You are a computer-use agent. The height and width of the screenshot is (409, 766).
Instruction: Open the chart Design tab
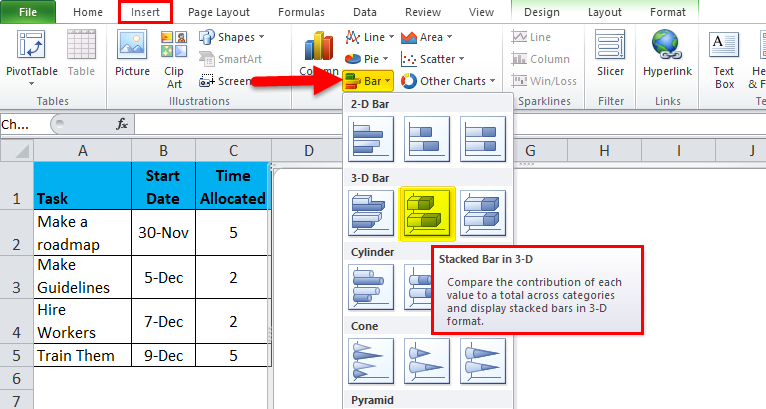point(542,12)
